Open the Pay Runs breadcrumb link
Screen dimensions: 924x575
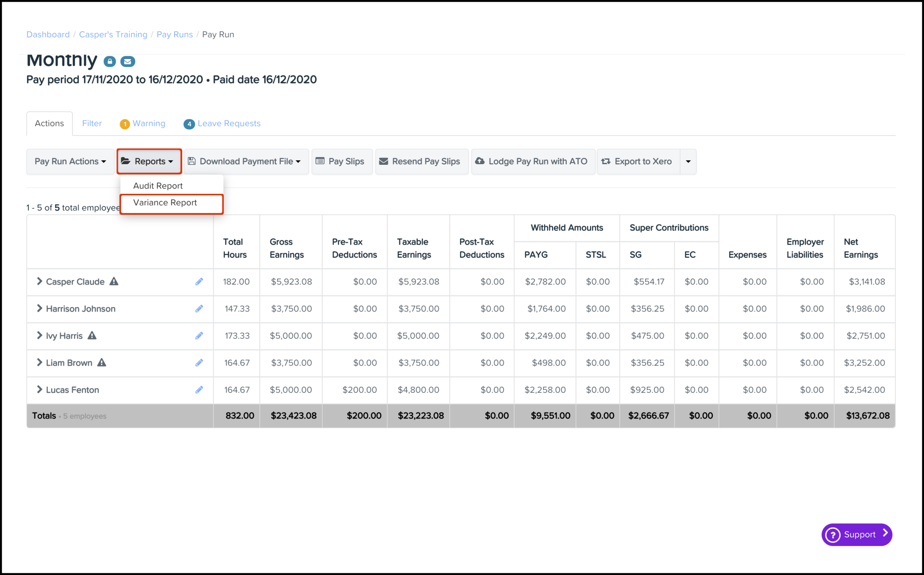pyautogui.click(x=174, y=34)
